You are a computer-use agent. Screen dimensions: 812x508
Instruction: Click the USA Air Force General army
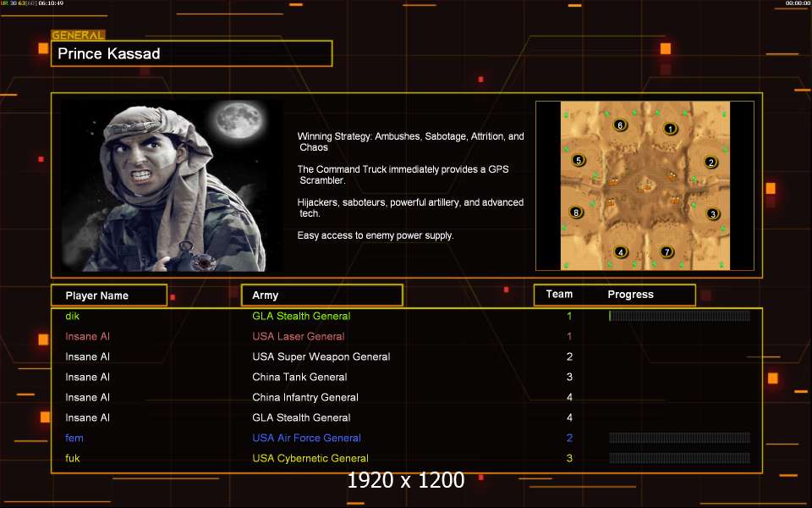click(x=306, y=438)
